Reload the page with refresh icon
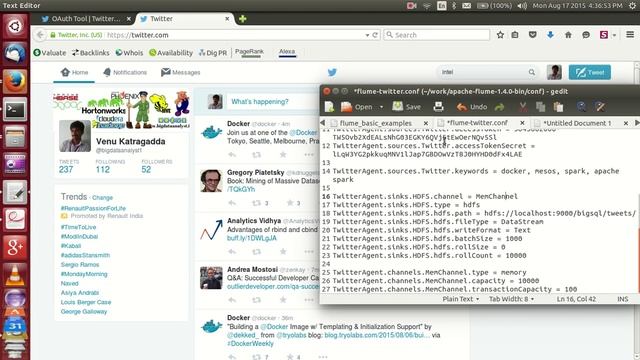The height and width of the screenshot is (360, 640). (x=375, y=35)
